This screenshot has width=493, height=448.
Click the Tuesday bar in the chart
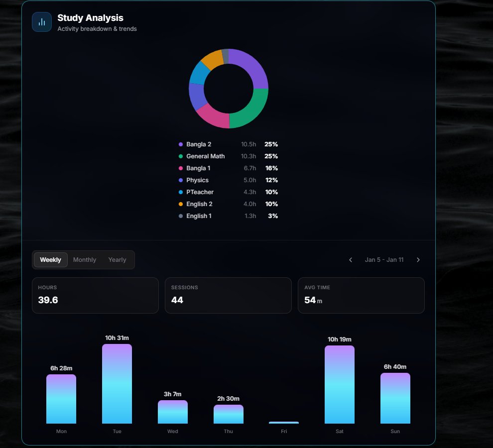click(117, 384)
